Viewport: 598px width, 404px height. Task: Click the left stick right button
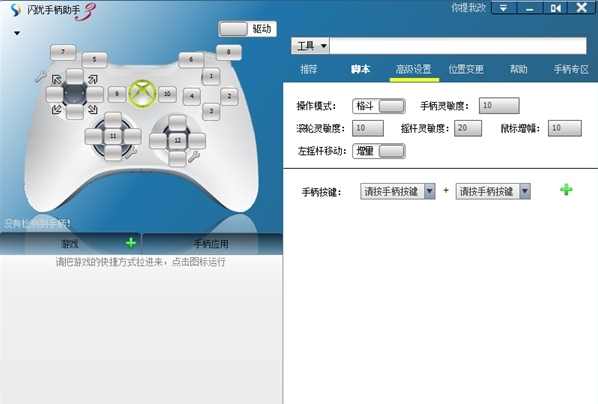[x=133, y=136]
